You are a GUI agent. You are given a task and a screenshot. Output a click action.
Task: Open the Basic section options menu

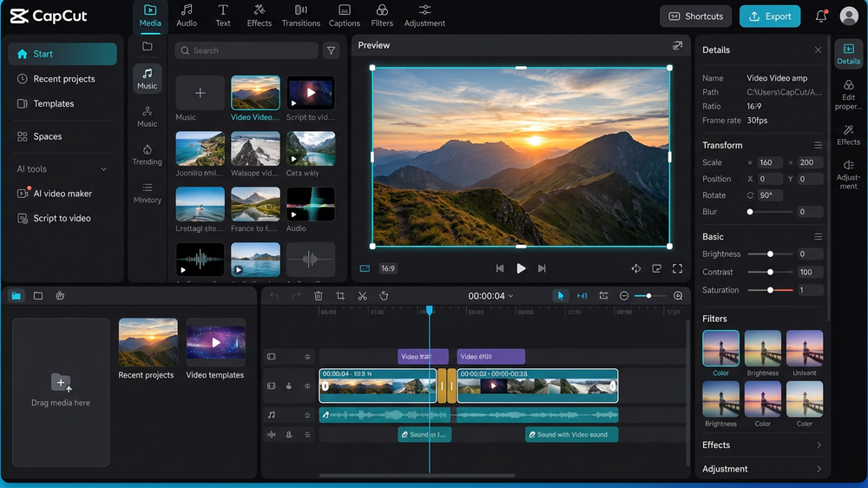819,236
